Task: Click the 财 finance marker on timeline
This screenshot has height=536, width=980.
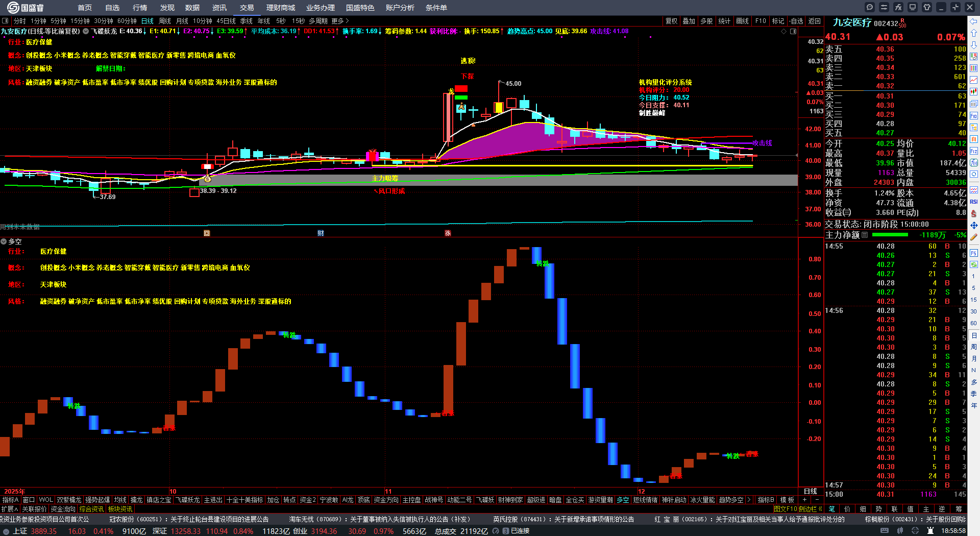Action: point(321,233)
